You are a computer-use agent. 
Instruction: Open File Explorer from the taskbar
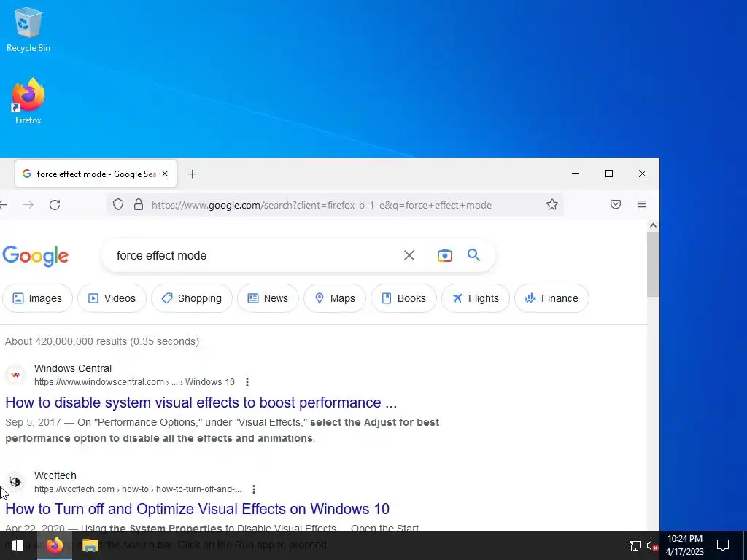click(x=90, y=545)
